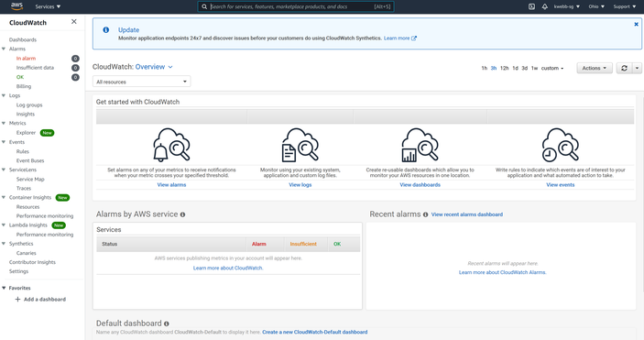Click the View dashboards link
Viewport: 644px width, 340px height.
point(420,185)
